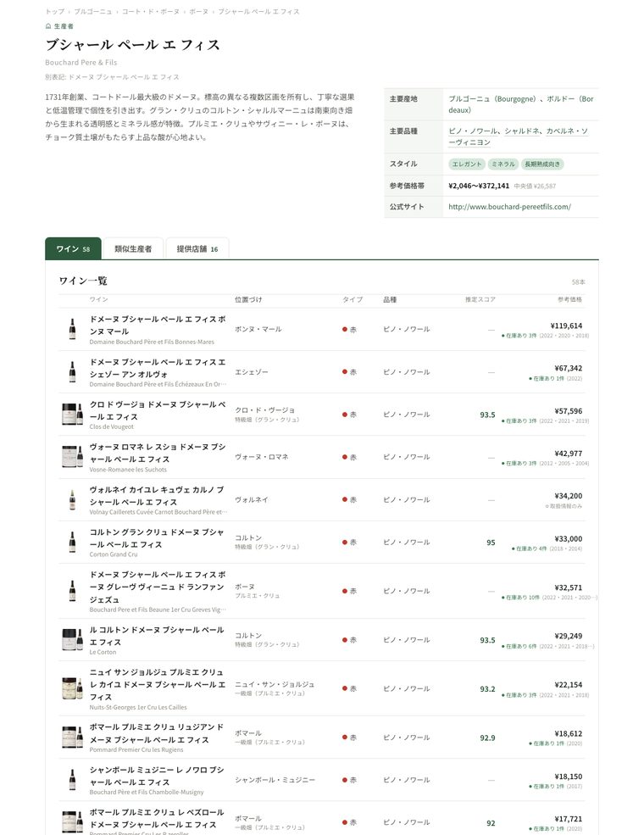644x835 pixels.
Task: Open the Bonnes-Mares bottle thumbnail
Action: 72,329
